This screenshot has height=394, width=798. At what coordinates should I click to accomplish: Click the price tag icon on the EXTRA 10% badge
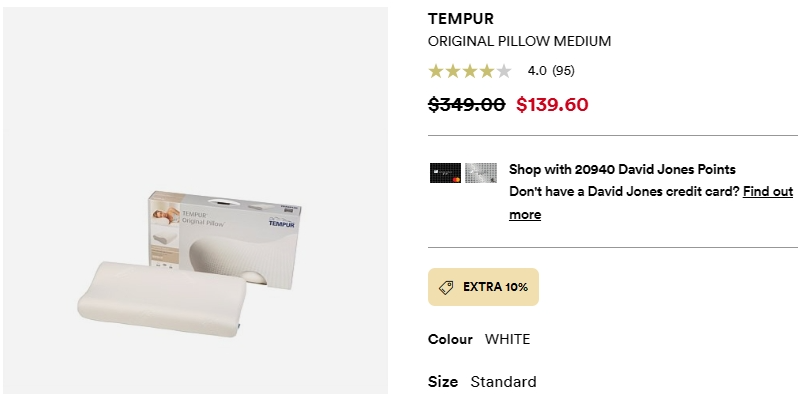(446, 288)
